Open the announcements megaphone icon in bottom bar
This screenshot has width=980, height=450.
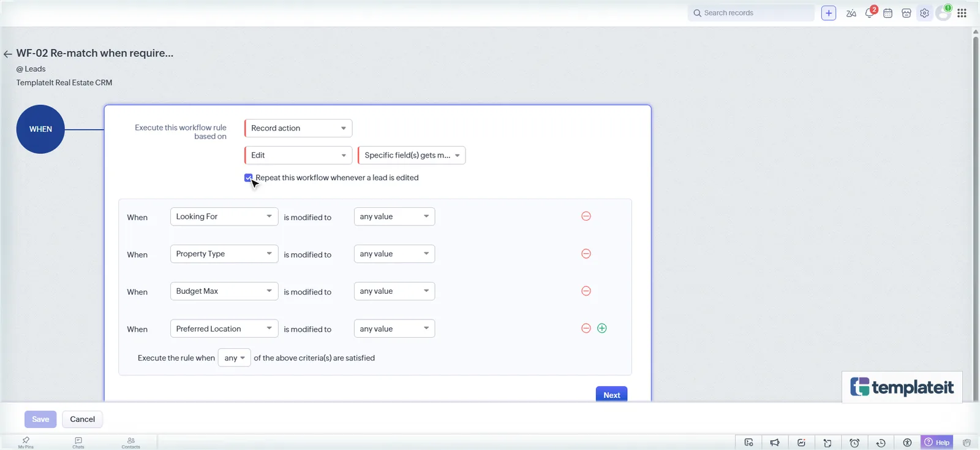tap(775, 443)
